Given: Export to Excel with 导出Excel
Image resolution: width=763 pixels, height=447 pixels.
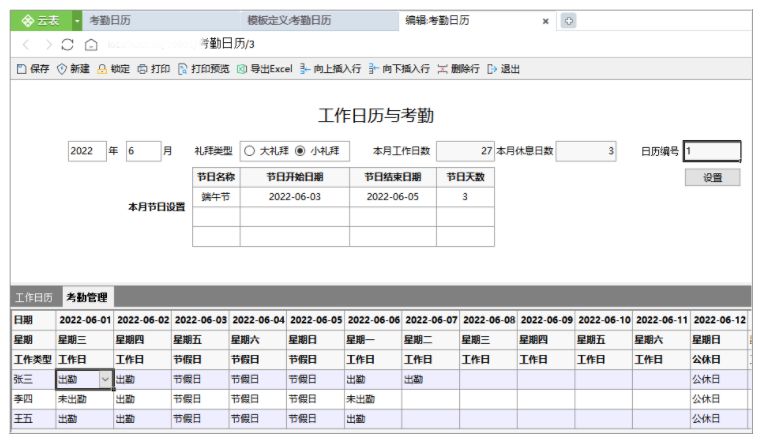Looking at the screenshot, I should 265,69.
